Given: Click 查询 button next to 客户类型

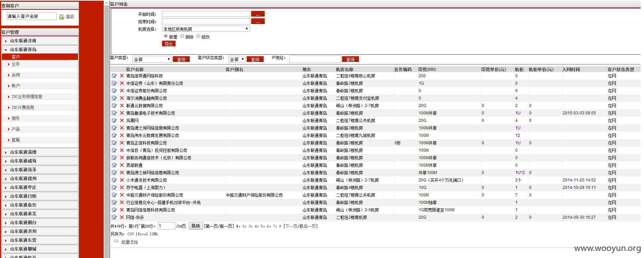Looking at the screenshot, I should pos(181,59).
